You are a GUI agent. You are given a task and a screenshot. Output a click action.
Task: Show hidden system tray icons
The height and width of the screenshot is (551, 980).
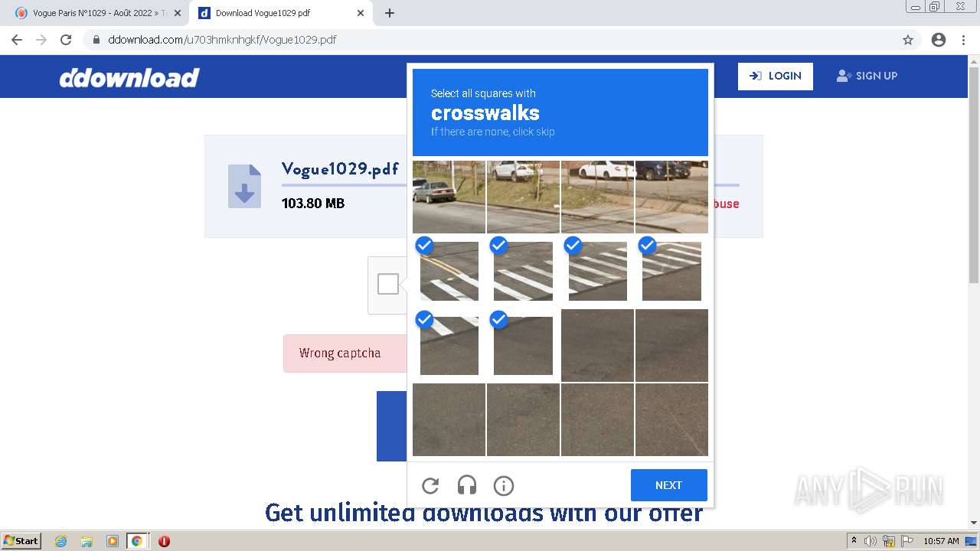click(x=854, y=541)
